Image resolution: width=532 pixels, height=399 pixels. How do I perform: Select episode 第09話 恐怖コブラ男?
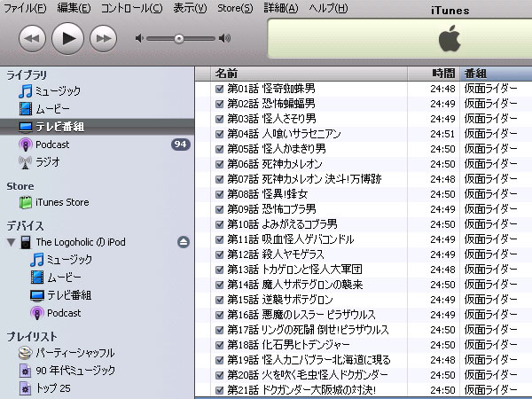[x=272, y=209]
